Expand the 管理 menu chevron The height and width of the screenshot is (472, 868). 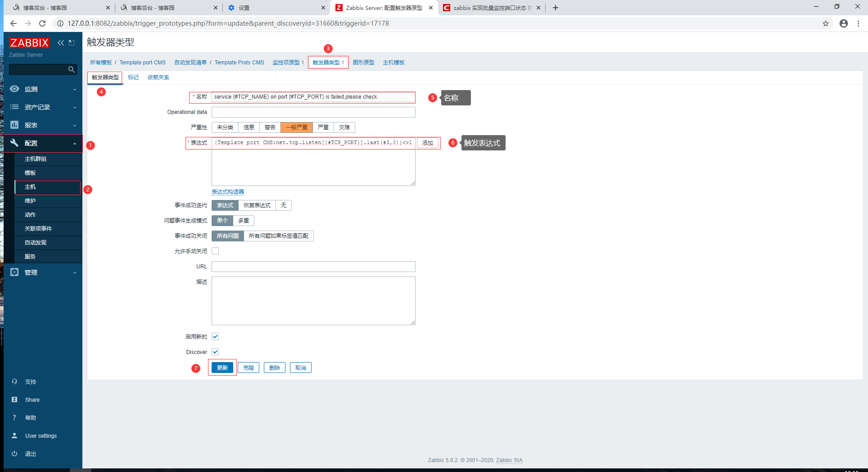pos(75,273)
